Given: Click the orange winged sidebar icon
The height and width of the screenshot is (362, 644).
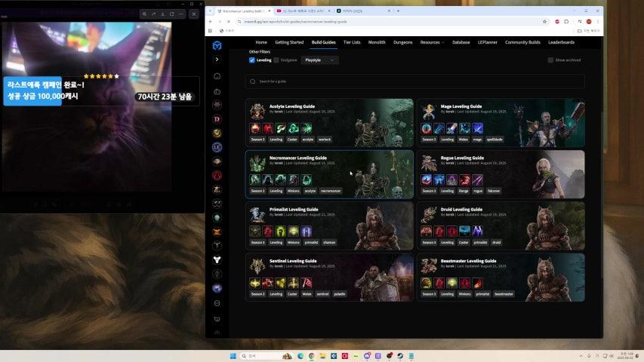Looking at the screenshot, I should [217, 232].
